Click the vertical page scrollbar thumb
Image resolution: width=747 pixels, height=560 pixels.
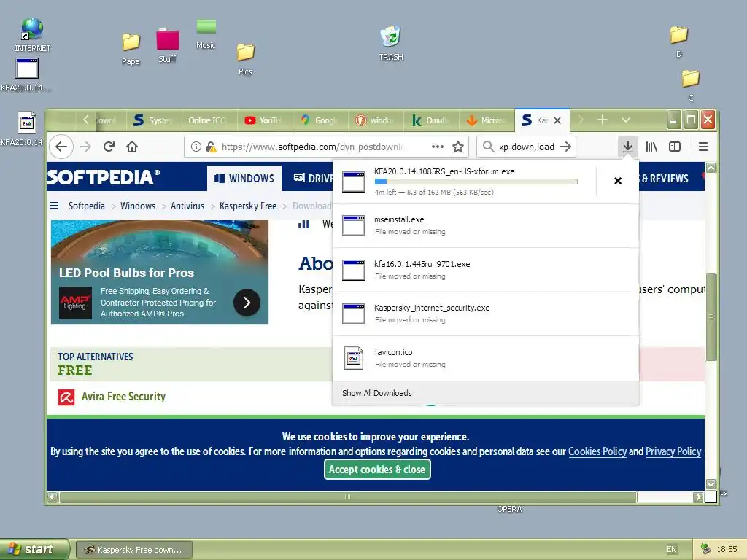[x=711, y=317]
